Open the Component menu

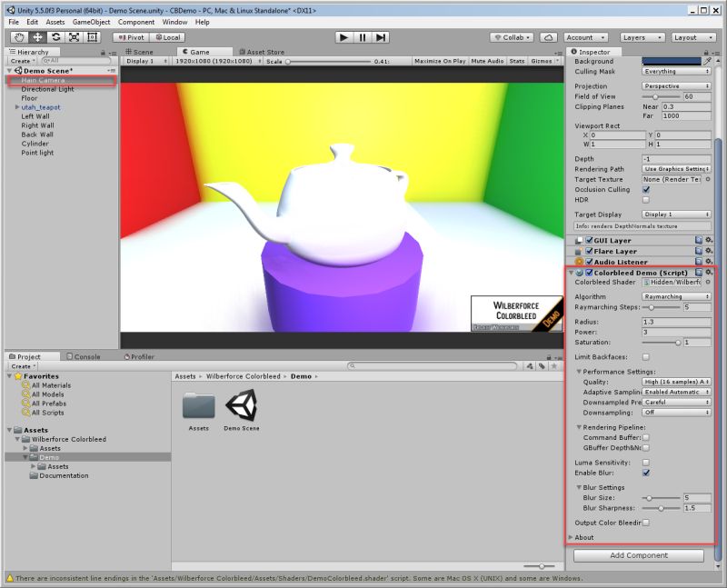point(135,22)
